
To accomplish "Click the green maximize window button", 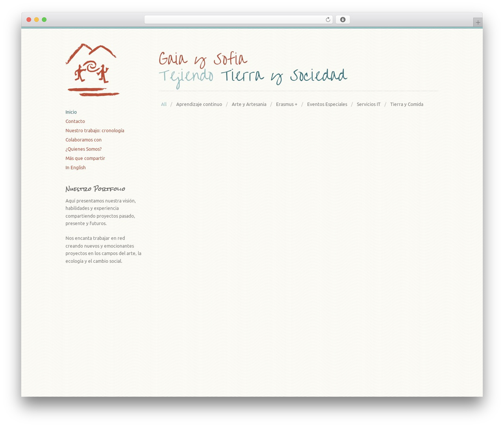I will point(44,20).
